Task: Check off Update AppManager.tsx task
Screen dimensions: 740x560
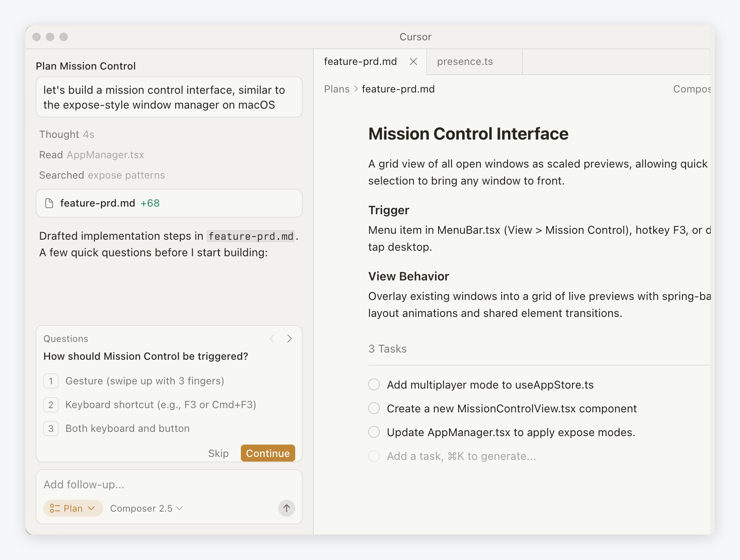Action: click(374, 432)
